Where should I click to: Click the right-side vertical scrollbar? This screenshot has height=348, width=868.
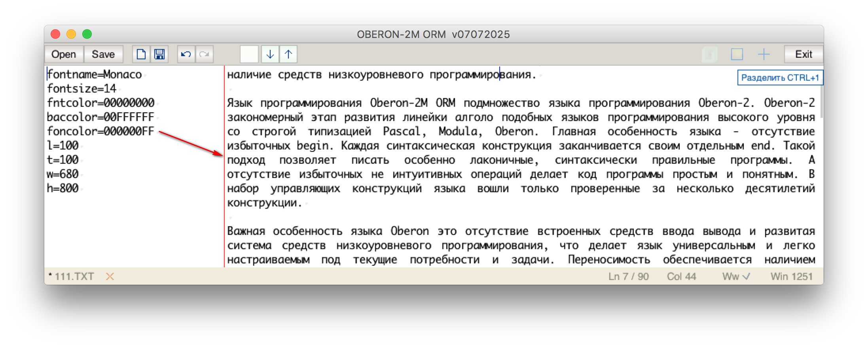[821, 103]
